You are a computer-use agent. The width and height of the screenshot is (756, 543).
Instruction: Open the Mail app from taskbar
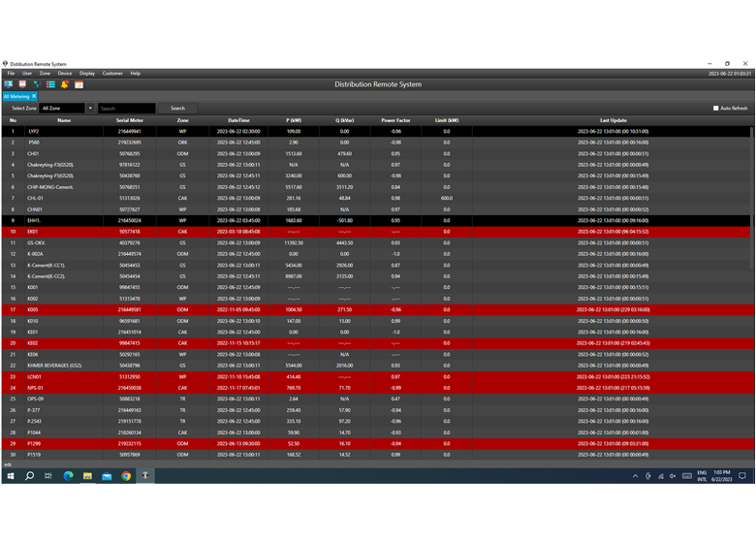point(107,476)
